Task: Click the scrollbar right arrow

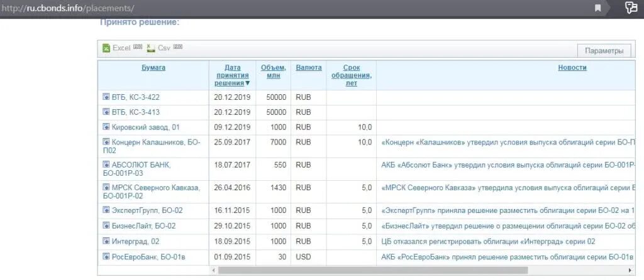Action: point(630,270)
